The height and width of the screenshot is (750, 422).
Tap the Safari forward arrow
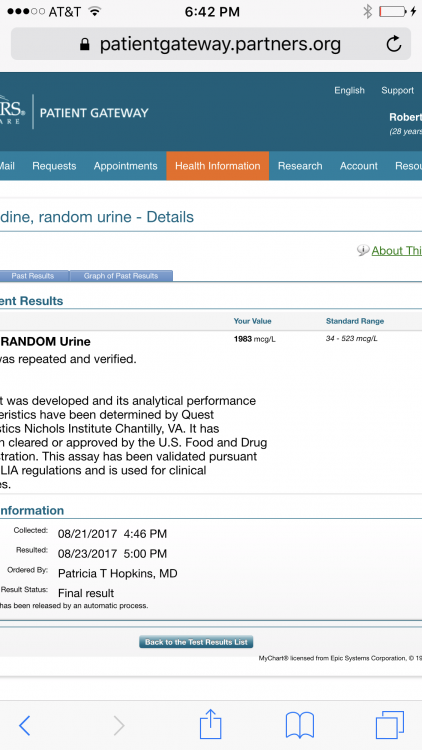[x=119, y=726]
